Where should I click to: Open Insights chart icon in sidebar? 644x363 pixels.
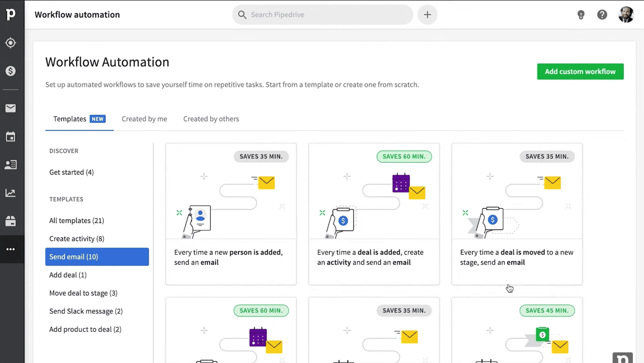tap(11, 193)
